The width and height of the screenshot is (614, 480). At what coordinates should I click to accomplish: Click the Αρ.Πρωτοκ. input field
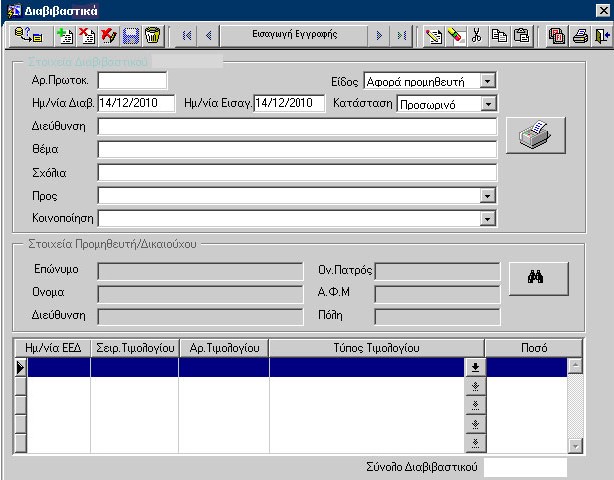coord(132,80)
